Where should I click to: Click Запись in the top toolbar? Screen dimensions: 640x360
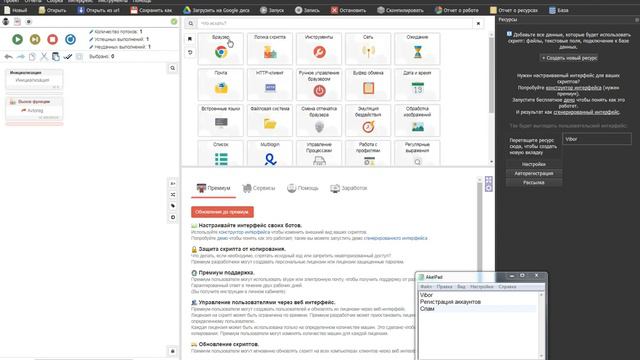coord(307,10)
